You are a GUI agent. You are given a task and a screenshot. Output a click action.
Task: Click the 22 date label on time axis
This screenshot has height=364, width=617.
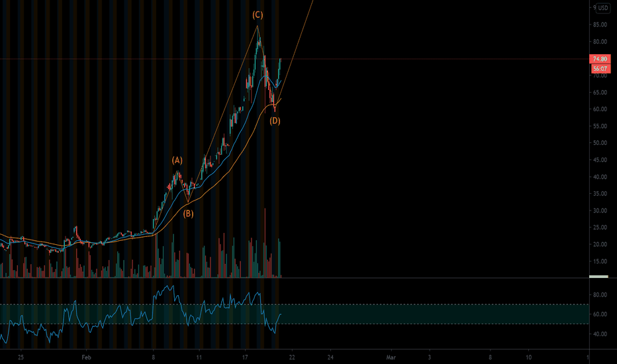pyautogui.click(x=291, y=357)
